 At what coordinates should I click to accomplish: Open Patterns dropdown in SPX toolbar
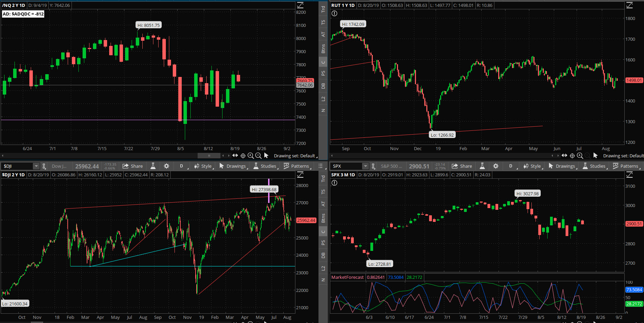(x=626, y=166)
